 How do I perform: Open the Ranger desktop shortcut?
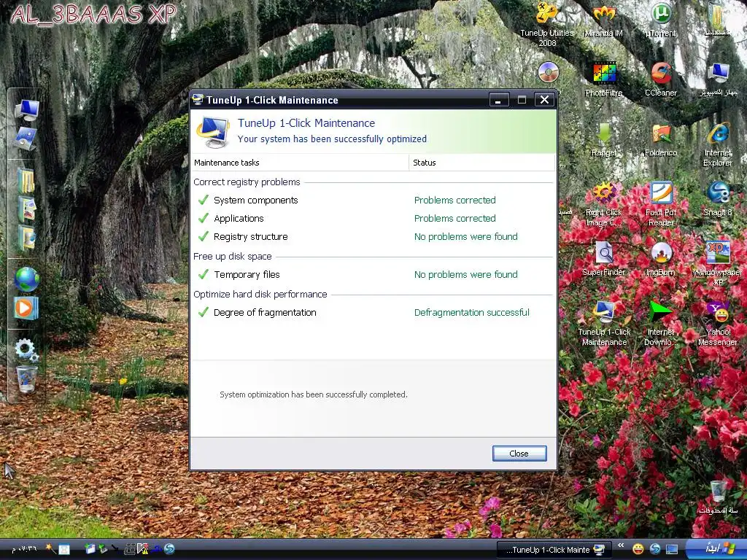[603, 139]
